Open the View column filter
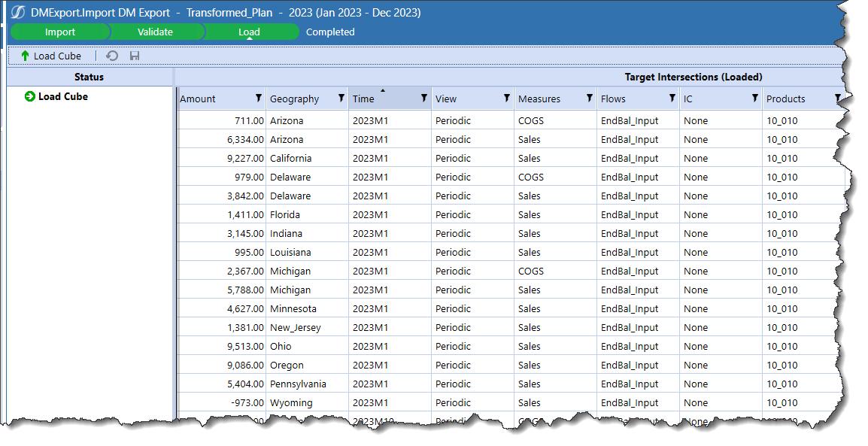This screenshot has height=446, width=868. pyautogui.click(x=506, y=98)
